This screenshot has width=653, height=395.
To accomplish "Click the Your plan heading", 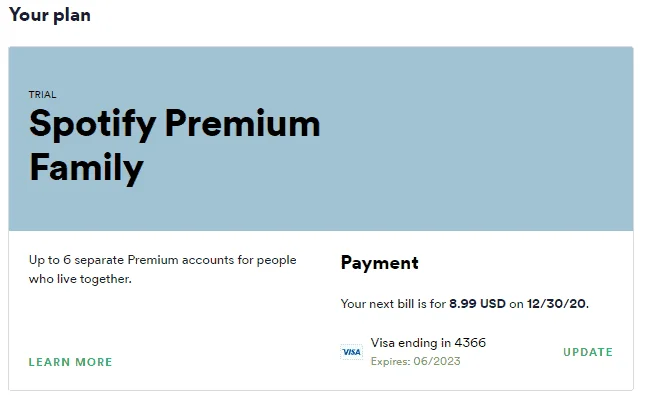I will pyautogui.click(x=50, y=15).
